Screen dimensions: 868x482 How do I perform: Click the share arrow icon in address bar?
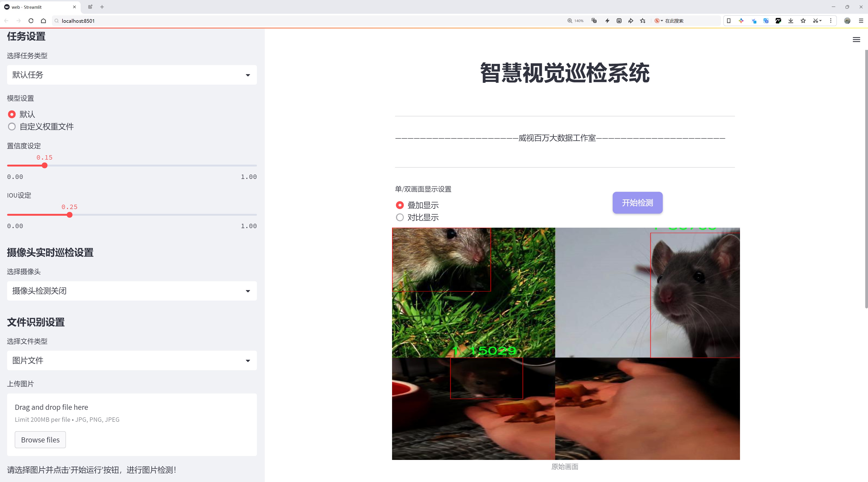point(631,21)
